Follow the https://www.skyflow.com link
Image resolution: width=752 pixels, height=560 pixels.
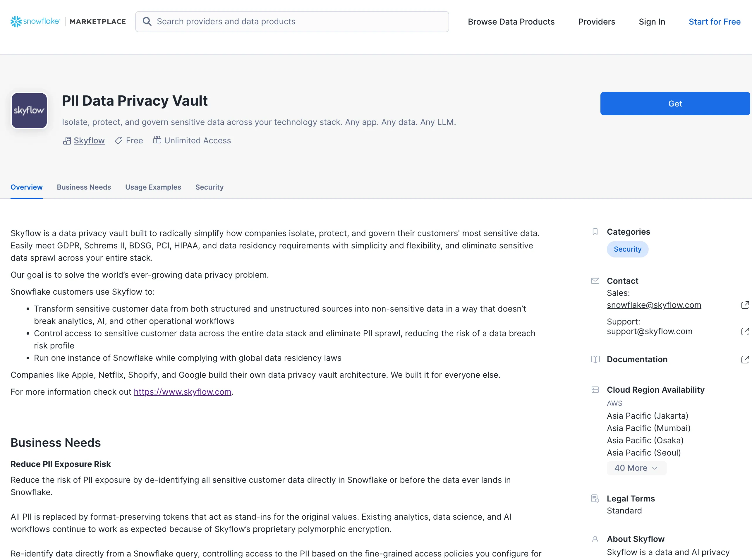[182, 392]
